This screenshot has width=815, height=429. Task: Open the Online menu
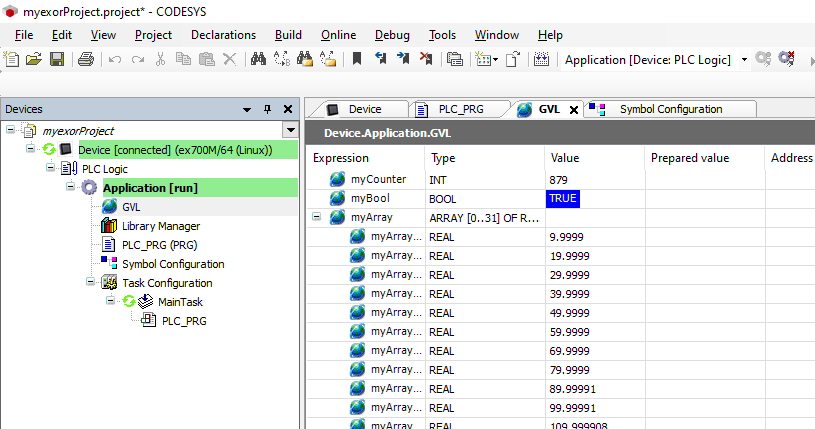point(338,35)
